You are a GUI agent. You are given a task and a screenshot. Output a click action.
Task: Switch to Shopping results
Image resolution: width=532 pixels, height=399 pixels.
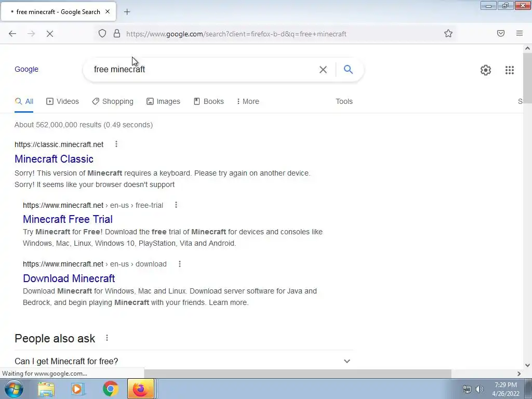tap(113, 101)
